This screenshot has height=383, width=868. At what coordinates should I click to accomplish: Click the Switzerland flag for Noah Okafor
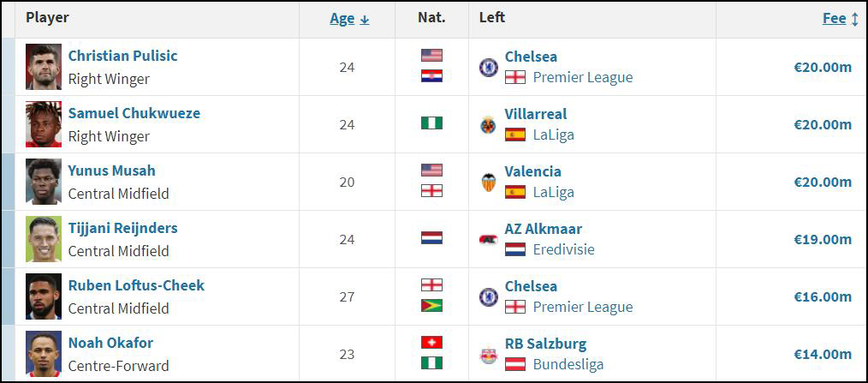click(431, 343)
